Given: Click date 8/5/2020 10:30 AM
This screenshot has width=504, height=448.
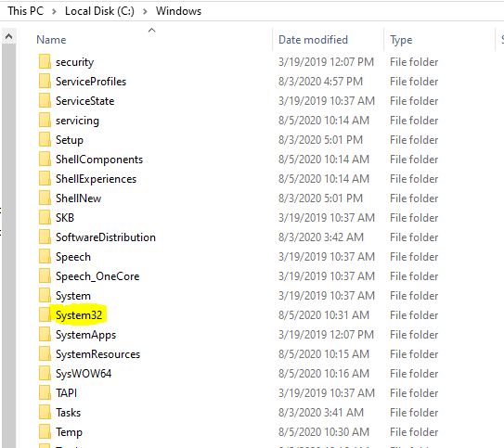Looking at the screenshot, I should 324,432.
